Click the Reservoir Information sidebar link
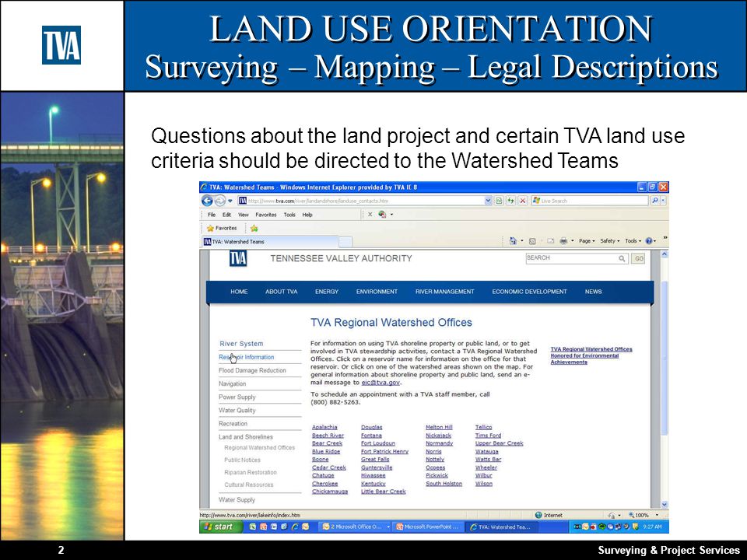 tap(247, 357)
